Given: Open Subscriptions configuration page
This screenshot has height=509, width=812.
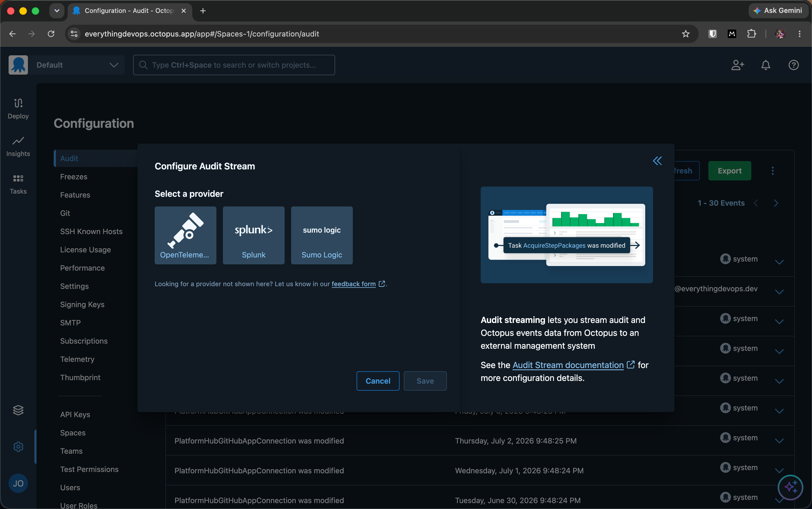Looking at the screenshot, I should 84,341.
